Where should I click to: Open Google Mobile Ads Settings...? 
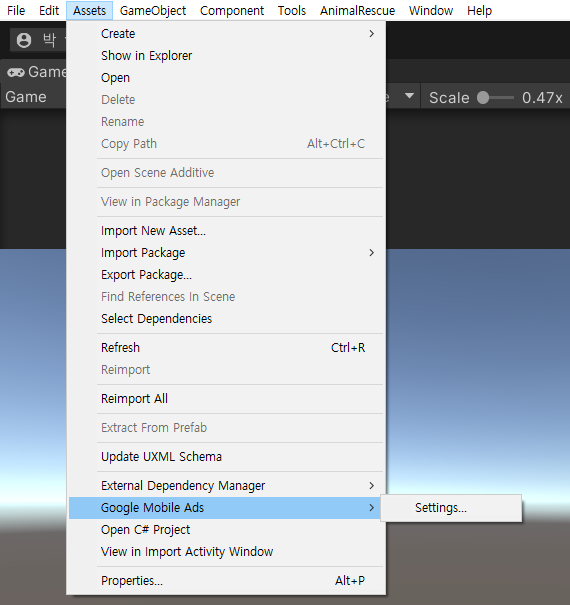pos(451,508)
